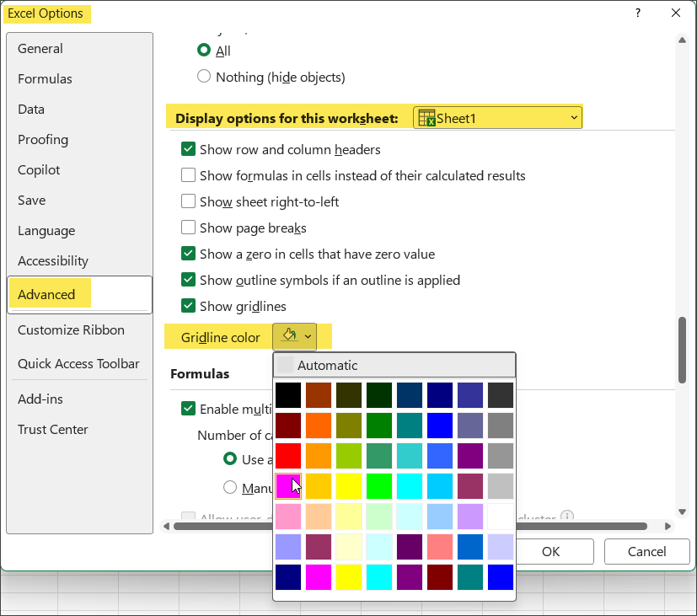Pick the black swatch in first row
The height and width of the screenshot is (616, 697).
point(288,395)
